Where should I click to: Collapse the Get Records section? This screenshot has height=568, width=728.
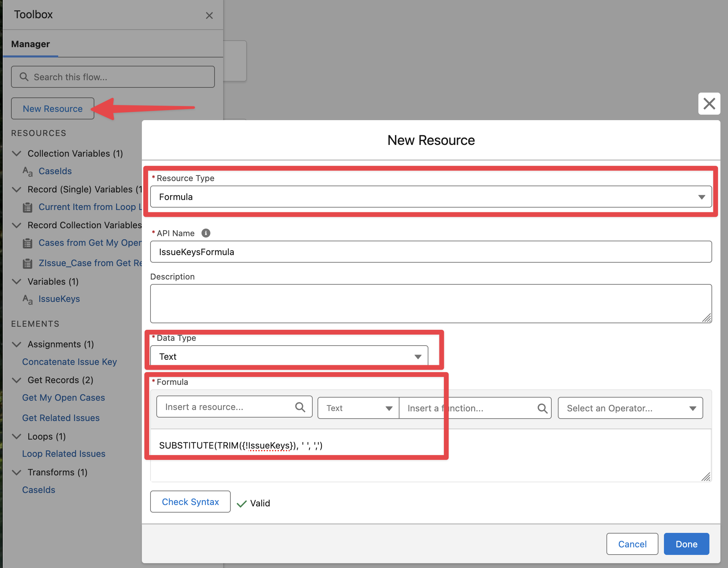[17, 380]
